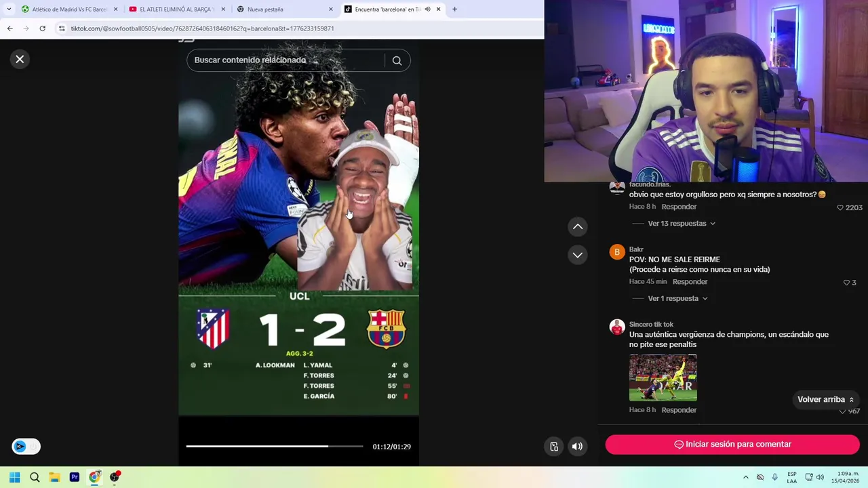
Task: Reply to Sincero tik tok via "Responder"
Action: click(x=679, y=410)
